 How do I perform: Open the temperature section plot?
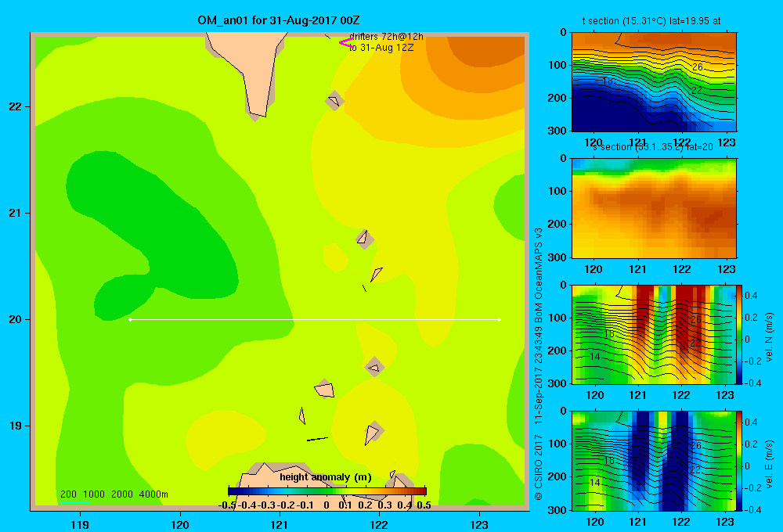pyautogui.click(x=654, y=82)
